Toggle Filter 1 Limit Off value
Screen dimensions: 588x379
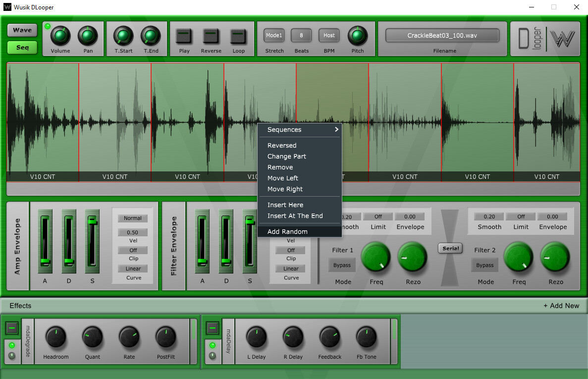378,217
